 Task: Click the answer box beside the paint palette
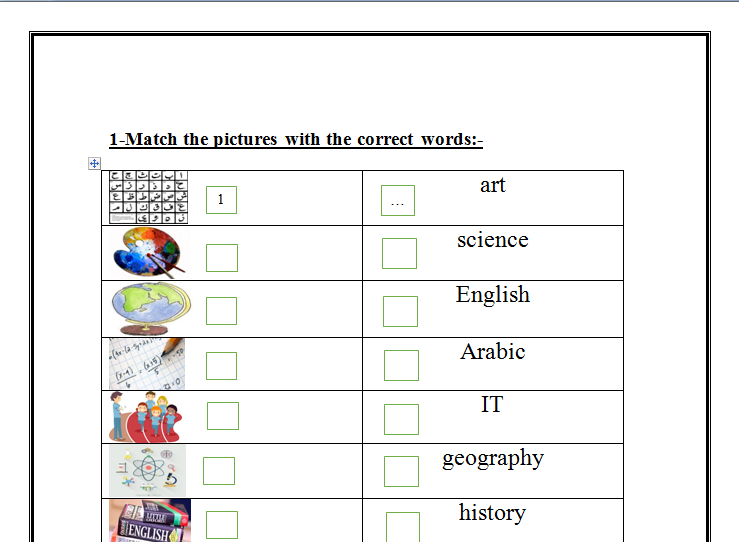(222, 257)
